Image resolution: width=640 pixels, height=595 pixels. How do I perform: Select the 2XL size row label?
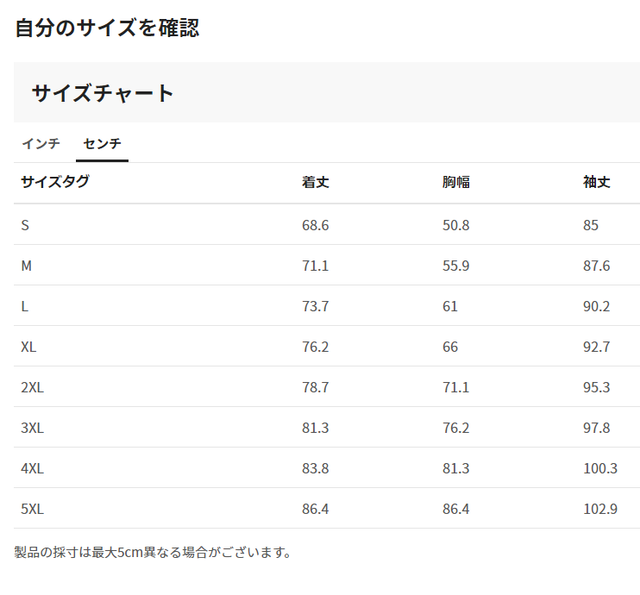[32, 387]
